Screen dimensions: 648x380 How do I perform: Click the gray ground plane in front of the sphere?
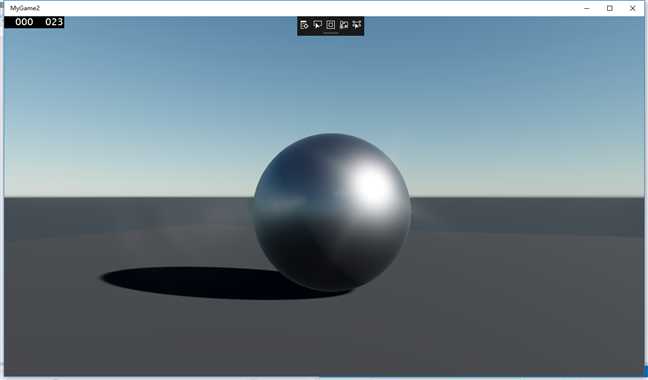point(331,335)
